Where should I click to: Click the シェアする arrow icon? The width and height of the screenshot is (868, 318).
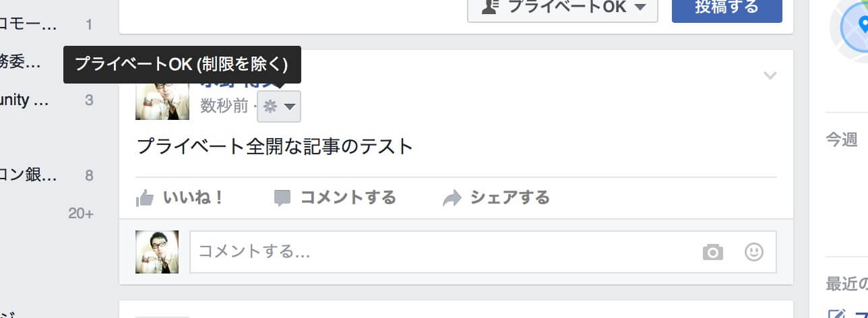point(452,198)
